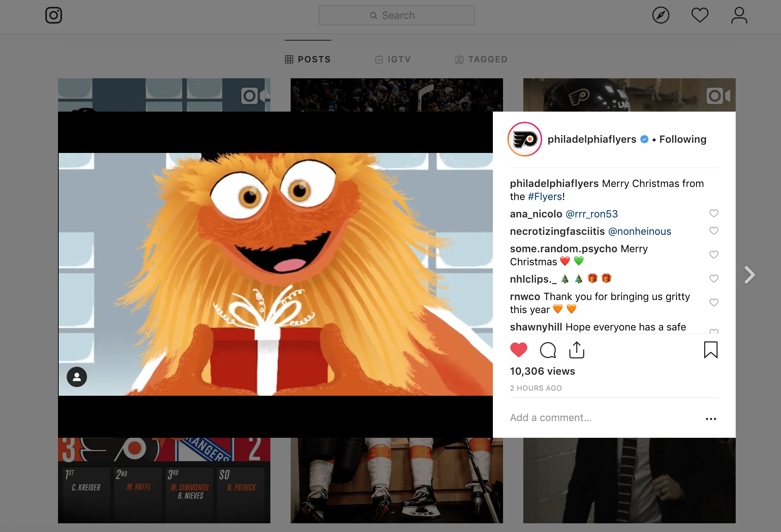Open the Flyers helmet video thumbnail
The width and height of the screenshot is (781, 532).
[630, 95]
